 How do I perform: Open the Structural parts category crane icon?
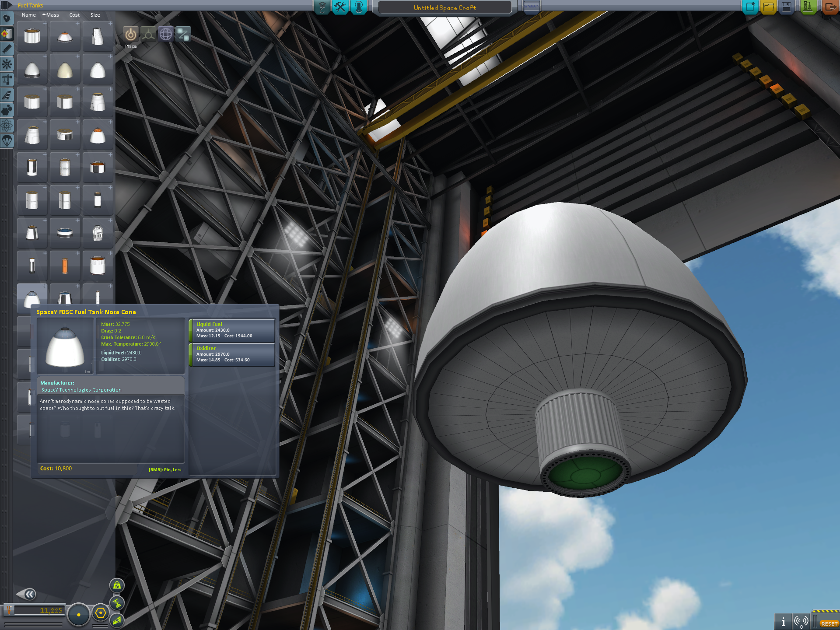[7, 80]
